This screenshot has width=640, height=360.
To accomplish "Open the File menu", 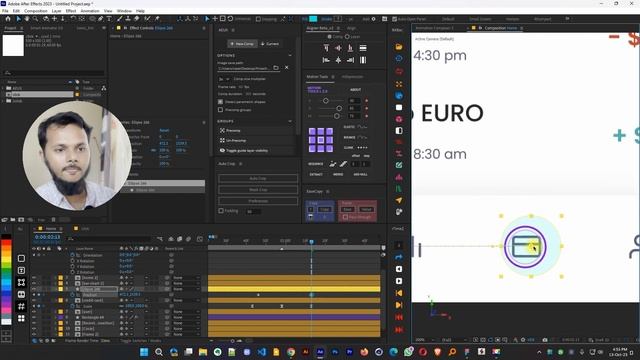I will 5,11.
